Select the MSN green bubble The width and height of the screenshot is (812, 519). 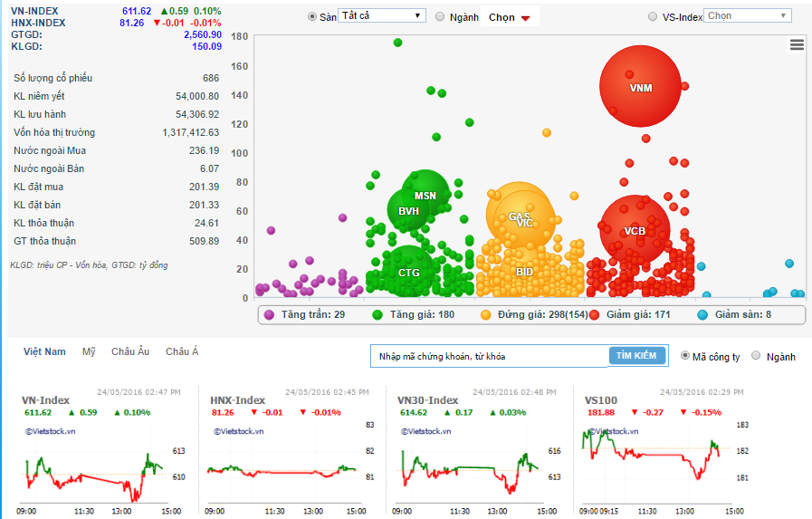click(425, 194)
